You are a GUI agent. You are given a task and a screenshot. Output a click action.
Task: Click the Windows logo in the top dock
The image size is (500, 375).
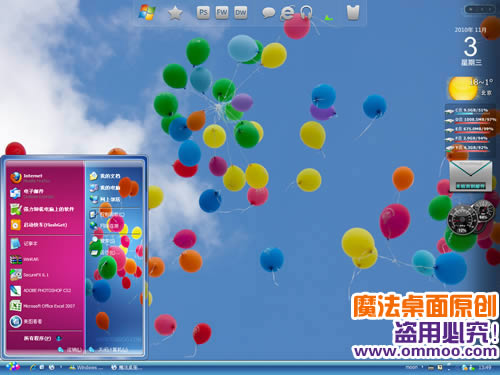(147, 12)
